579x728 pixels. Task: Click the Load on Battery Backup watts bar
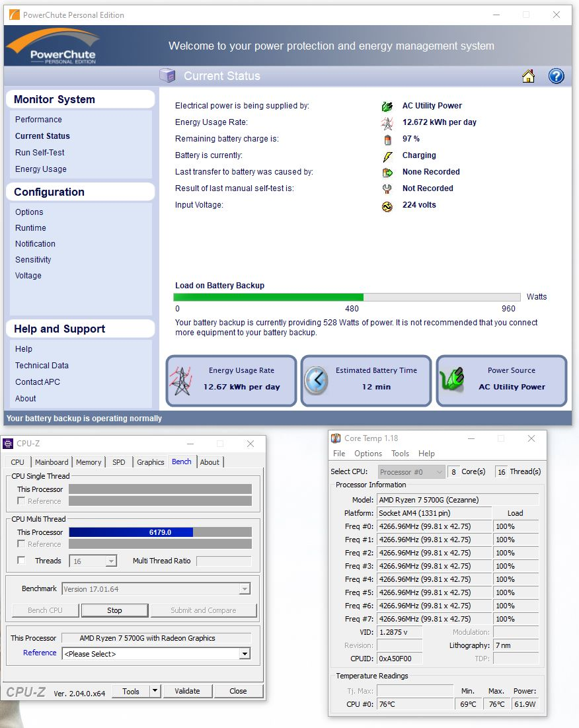click(347, 297)
